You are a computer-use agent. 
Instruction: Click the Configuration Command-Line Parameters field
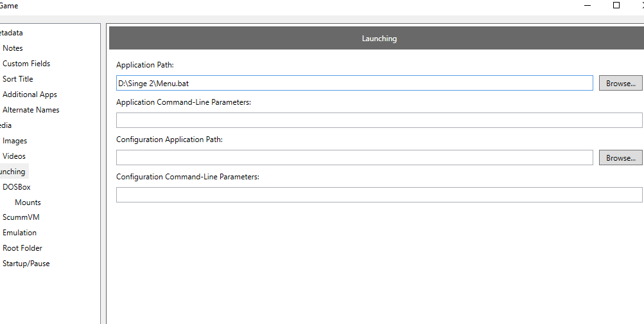379,195
